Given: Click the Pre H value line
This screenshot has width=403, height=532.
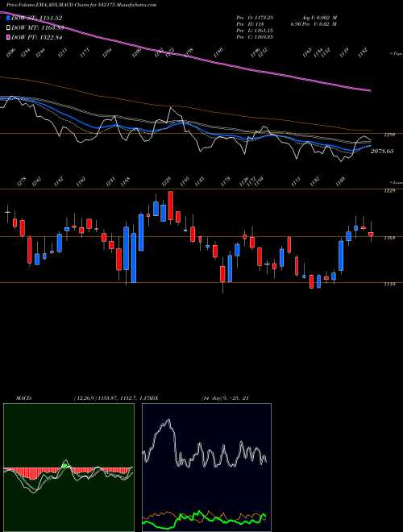Looking at the screenshot, I should click(x=250, y=24).
